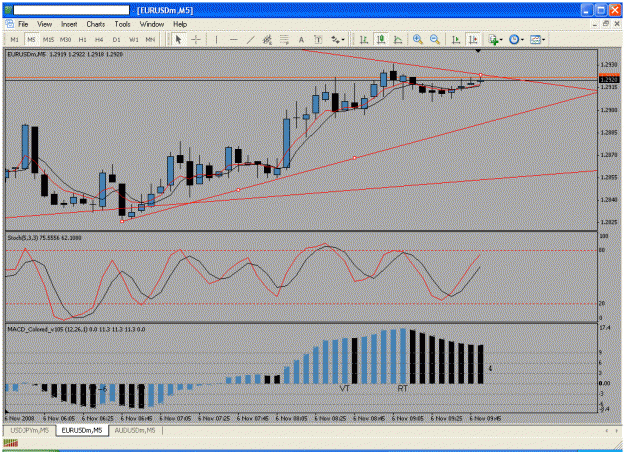
Task: Open the Charts menu
Action: point(96,24)
